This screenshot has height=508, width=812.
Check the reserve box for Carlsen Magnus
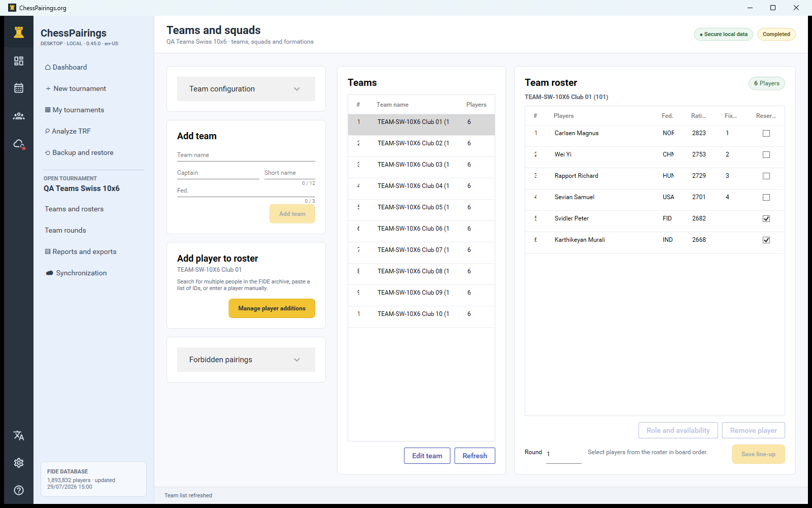pos(766,134)
